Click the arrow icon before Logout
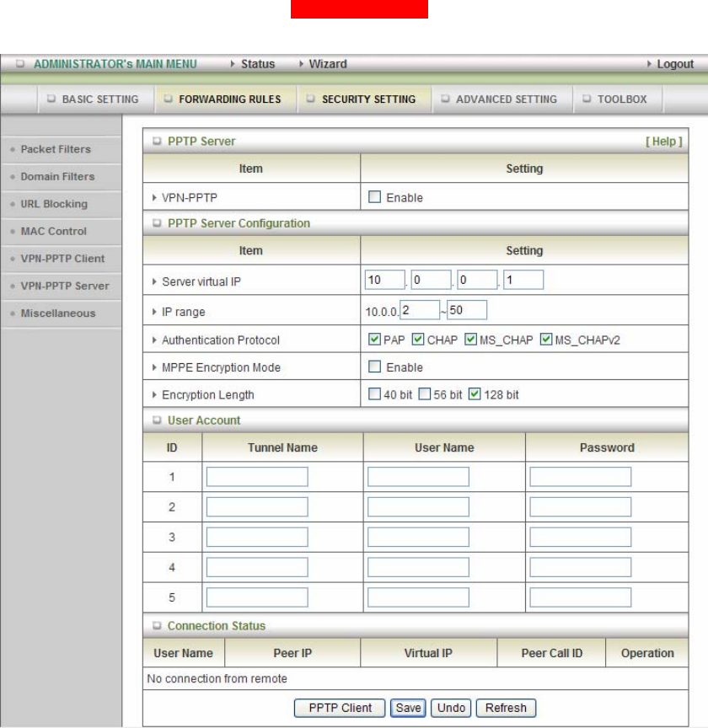This screenshot has height=728, width=708. (649, 64)
